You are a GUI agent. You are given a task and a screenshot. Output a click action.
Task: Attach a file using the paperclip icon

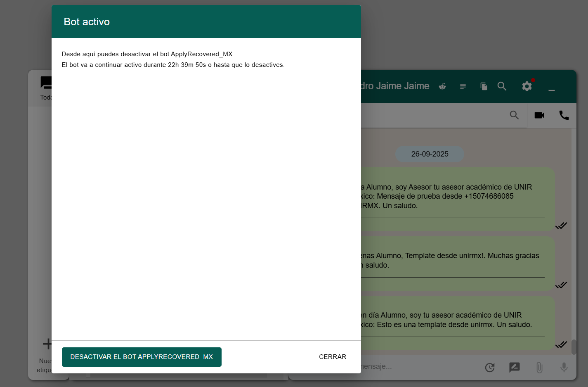pos(539,367)
